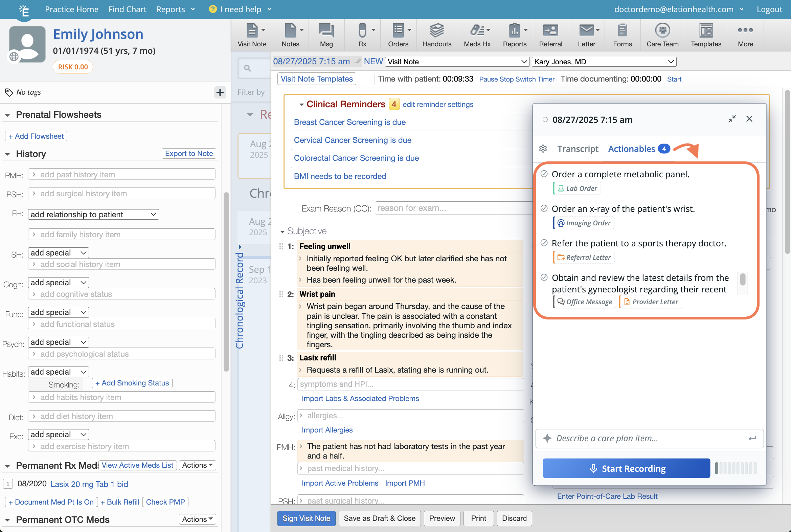The width and height of the screenshot is (791, 532).
Task: Open the Kary Jones, MD provider dropdown
Action: click(x=604, y=62)
